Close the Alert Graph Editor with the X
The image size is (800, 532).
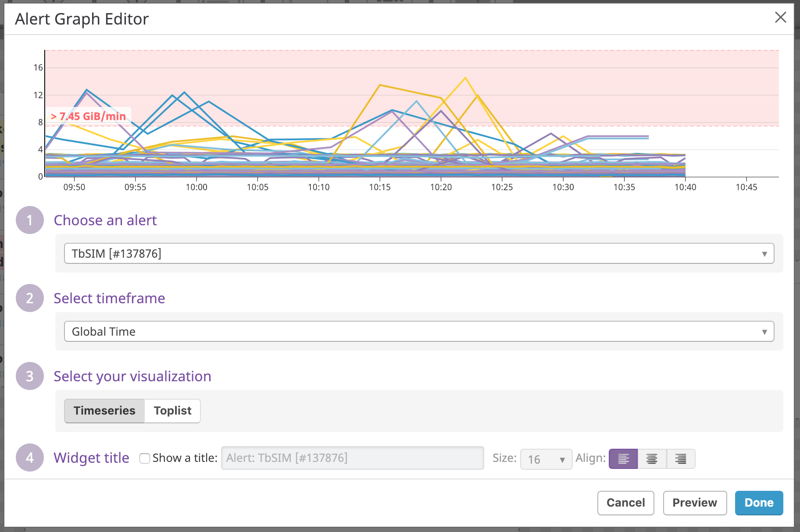tap(781, 18)
